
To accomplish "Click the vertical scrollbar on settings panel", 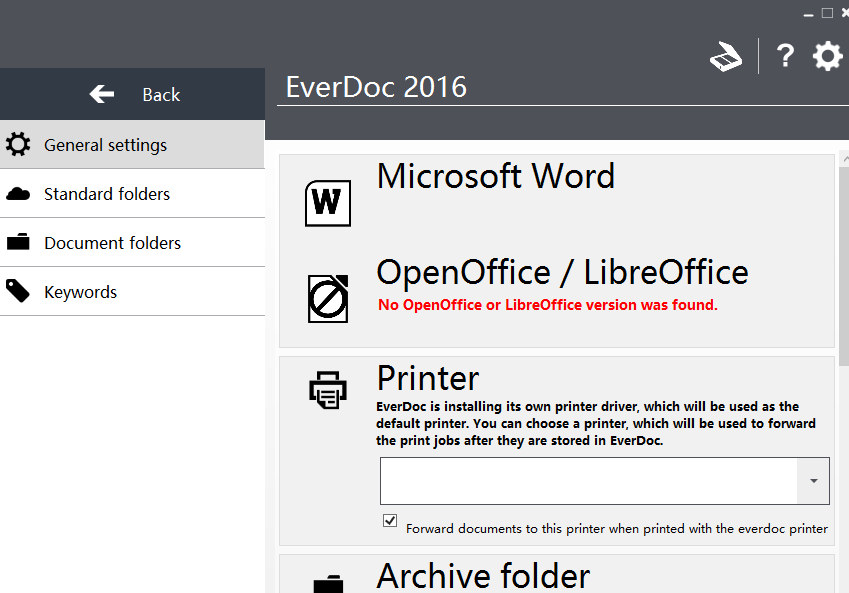I will [x=843, y=260].
